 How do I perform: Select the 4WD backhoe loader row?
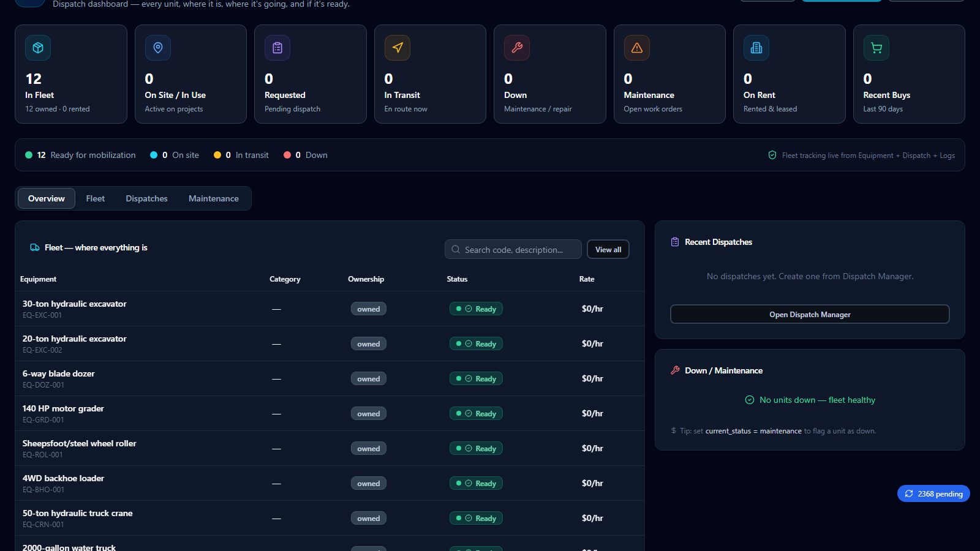(330, 483)
